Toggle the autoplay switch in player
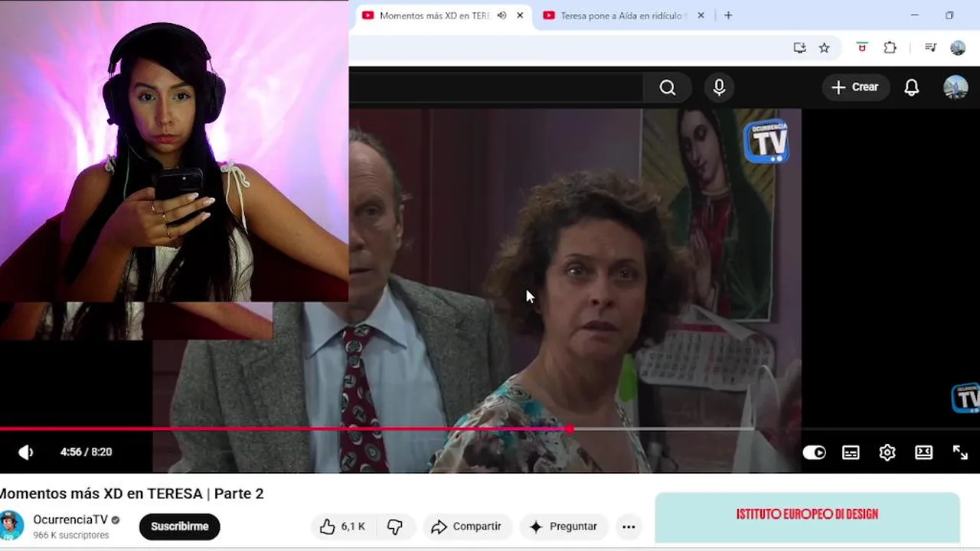Screen dimensions: 980x551 tap(814, 452)
